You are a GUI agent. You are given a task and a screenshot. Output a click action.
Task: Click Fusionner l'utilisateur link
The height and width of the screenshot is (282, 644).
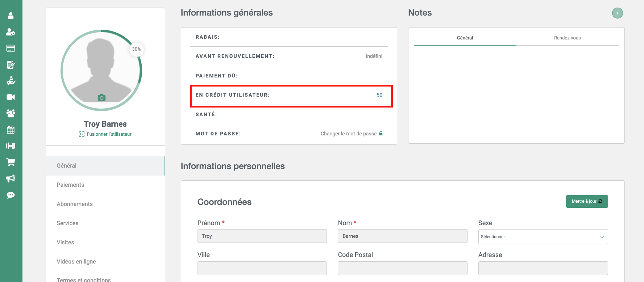pyautogui.click(x=109, y=134)
